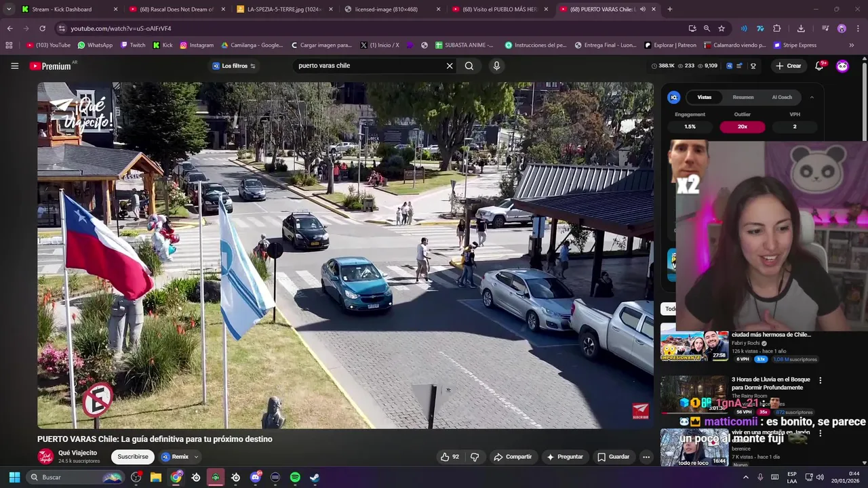Viewport: 868px width, 488px height.
Task: Select the Vistas tab in IQ panel
Action: pos(705,98)
